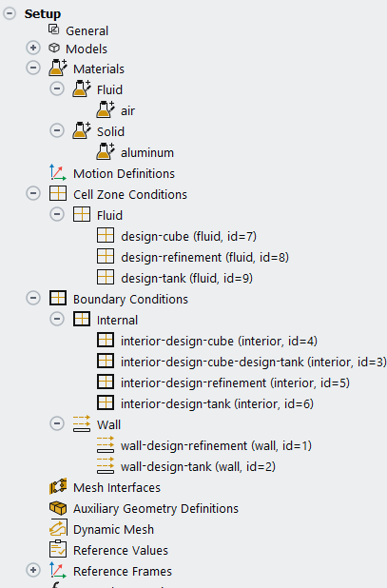The image size is (387, 588).
Task: Click the aluminum material flask icon
Action: coord(106,152)
